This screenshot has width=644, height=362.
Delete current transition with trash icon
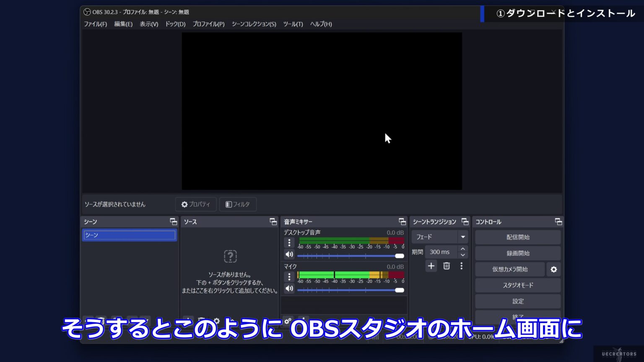(x=446, y=266)
